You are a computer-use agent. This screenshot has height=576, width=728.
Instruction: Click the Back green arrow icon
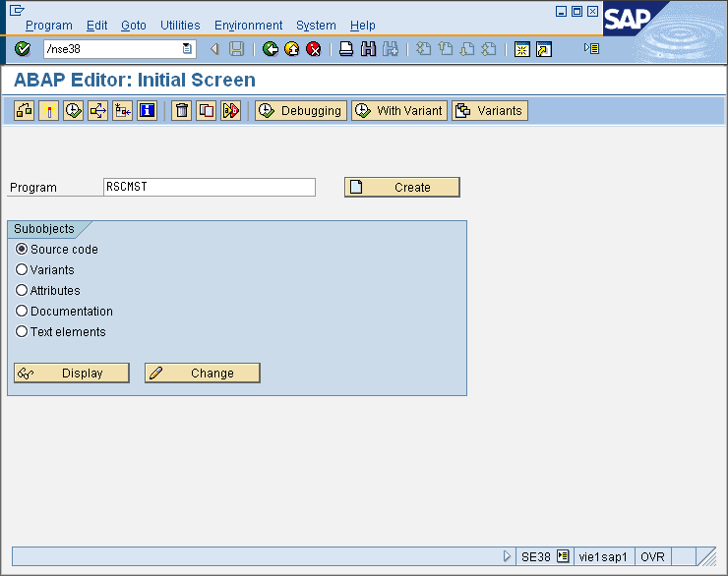(x=270, y=49)
